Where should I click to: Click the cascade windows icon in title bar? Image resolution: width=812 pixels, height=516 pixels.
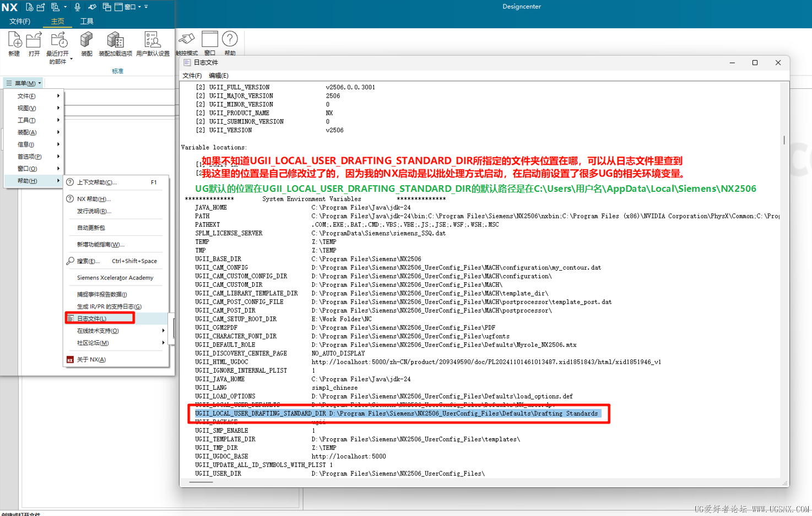pos(107,7)
